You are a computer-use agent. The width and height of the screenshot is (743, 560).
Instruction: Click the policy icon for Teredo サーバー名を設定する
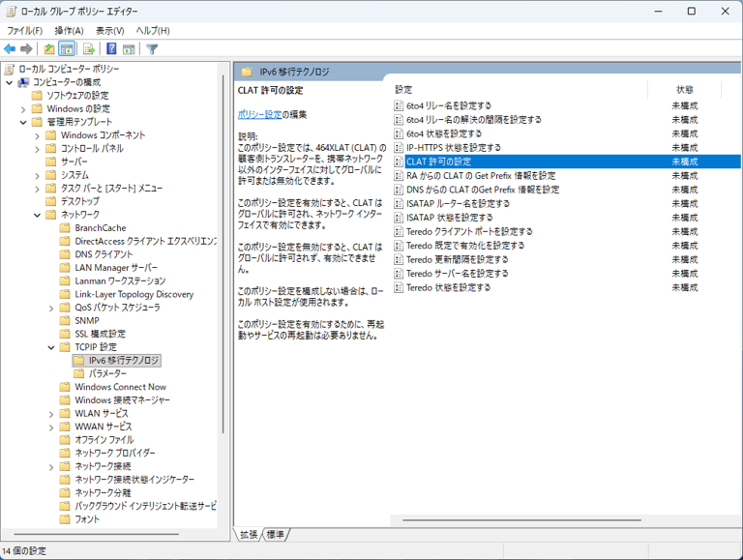pos(399,274)
